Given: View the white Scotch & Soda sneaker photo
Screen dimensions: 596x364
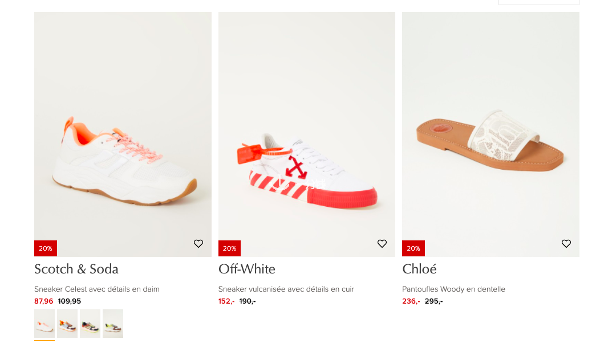Looking at the screenshot, I should 123,134.
